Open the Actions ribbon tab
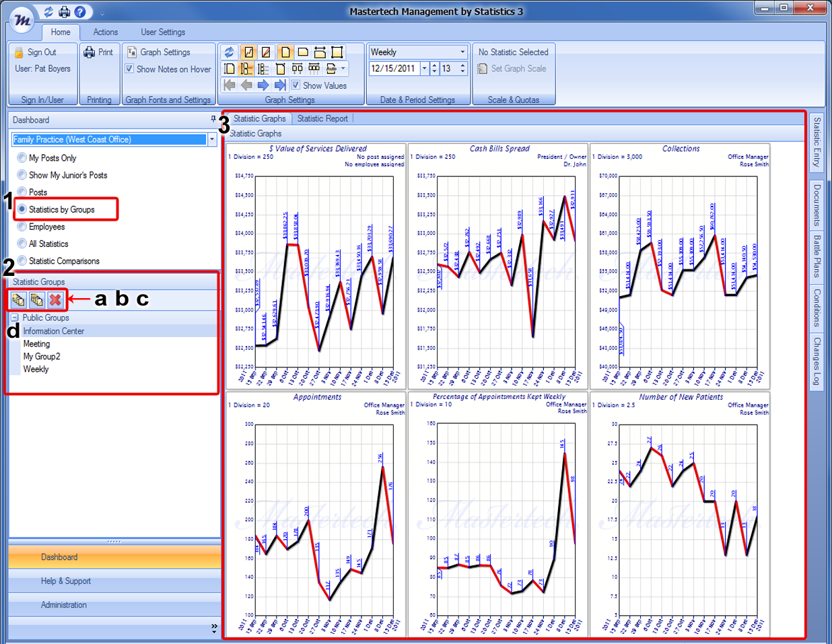The height and width of the screenshot is (644, 832). (106, 32)
